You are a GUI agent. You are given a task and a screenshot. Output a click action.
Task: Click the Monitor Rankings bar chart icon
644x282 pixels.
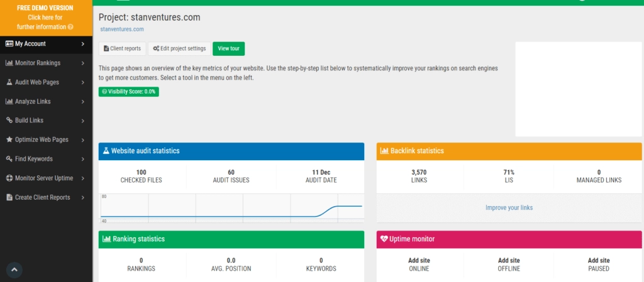click(x=9, y=63)
